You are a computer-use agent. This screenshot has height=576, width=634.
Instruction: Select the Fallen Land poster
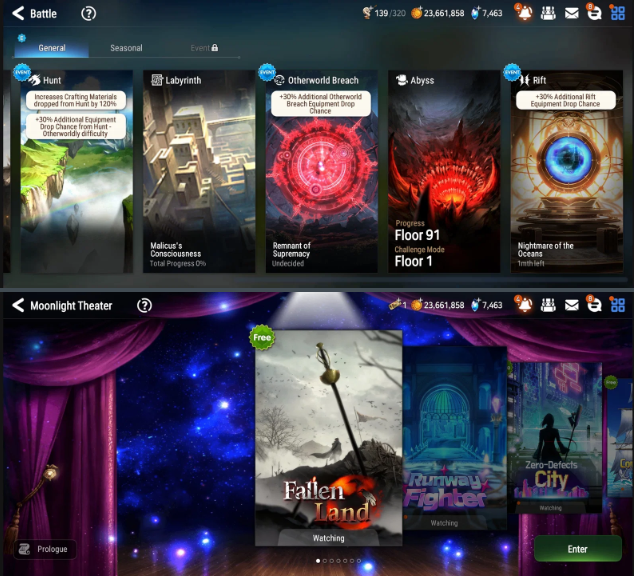coord(329,438)
